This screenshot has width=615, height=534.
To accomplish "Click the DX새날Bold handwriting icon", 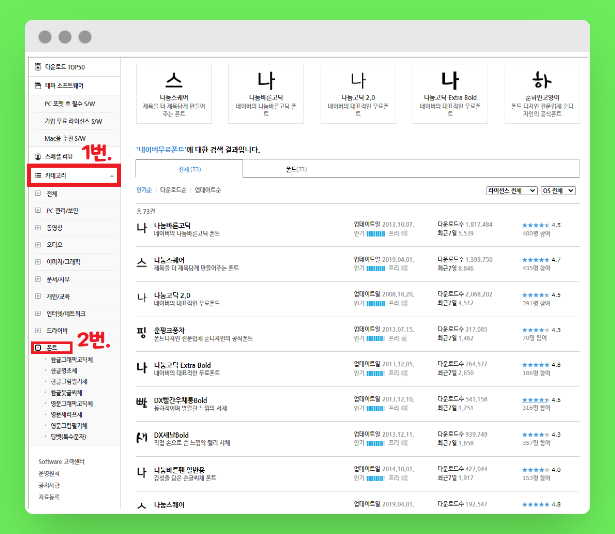I will [142, 438].
